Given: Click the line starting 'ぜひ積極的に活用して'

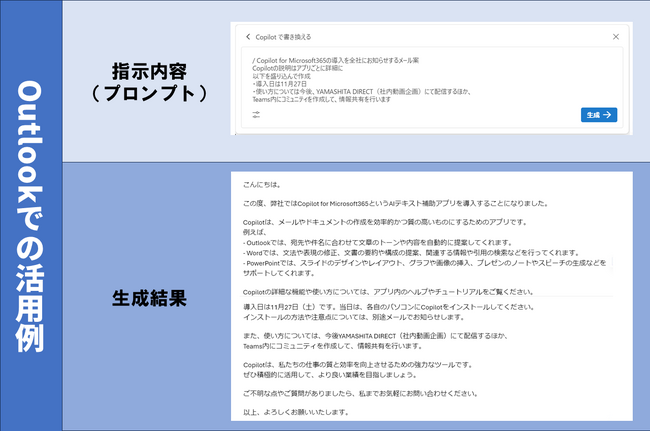Looking at the screenshot, I should tap(330, 375).
